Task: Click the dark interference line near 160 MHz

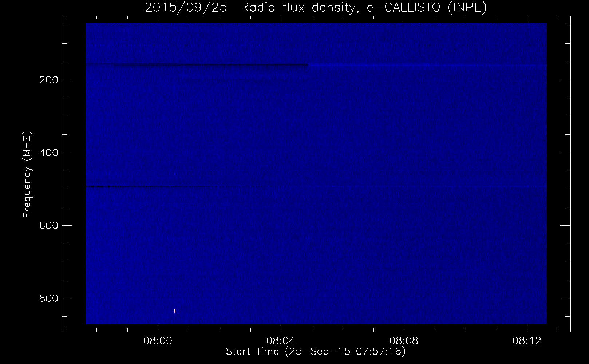Action: click(197, 66)
